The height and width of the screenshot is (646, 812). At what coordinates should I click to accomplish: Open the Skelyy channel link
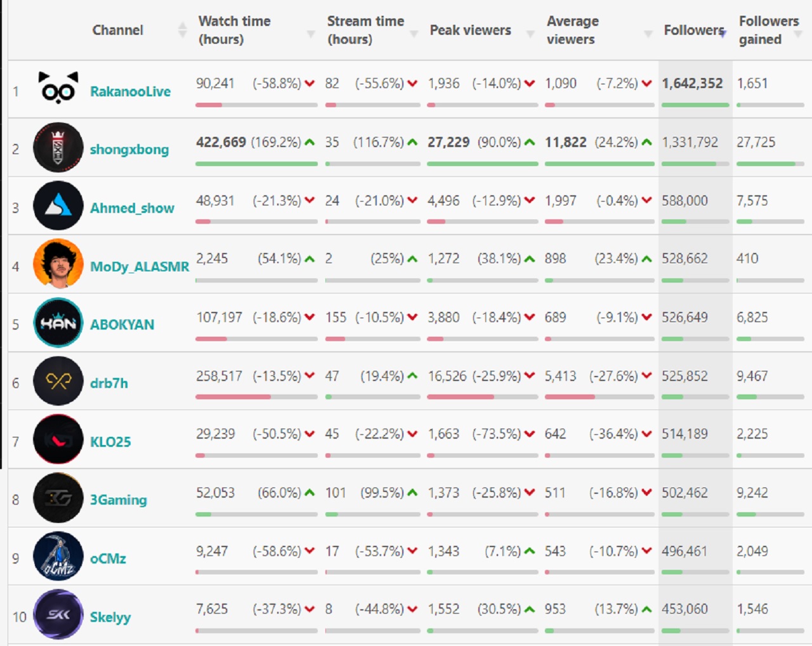pos(110,617)
